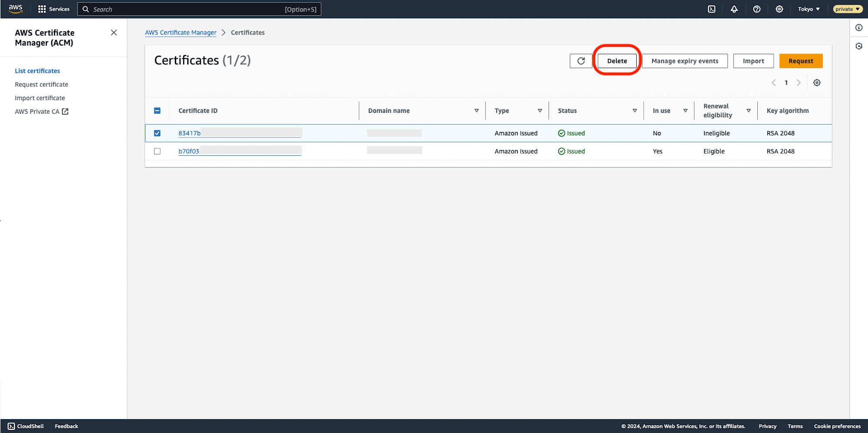This screenshot has height=433, width=868.
Task: Click the In use Yes cell
Action: point(658,151)
